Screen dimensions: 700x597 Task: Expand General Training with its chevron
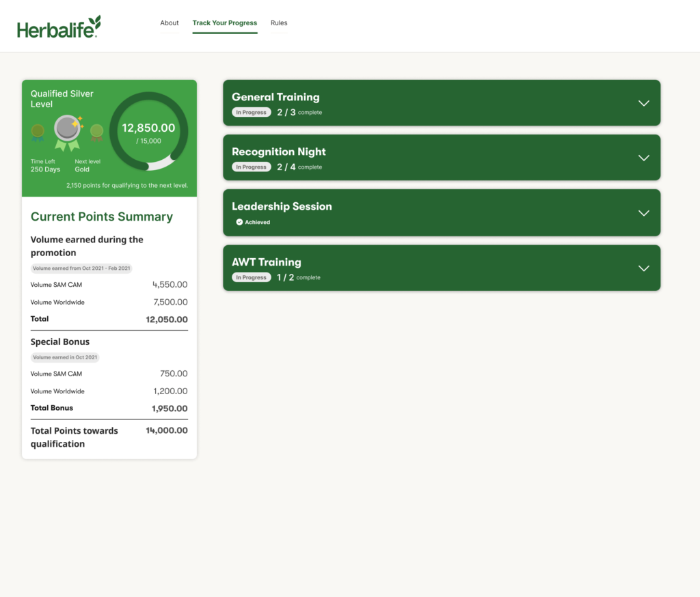click(x=643, y=103)
